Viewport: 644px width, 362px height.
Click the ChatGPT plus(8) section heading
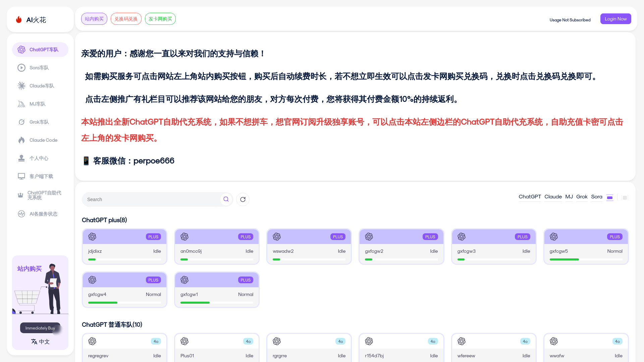coord(104,220)
